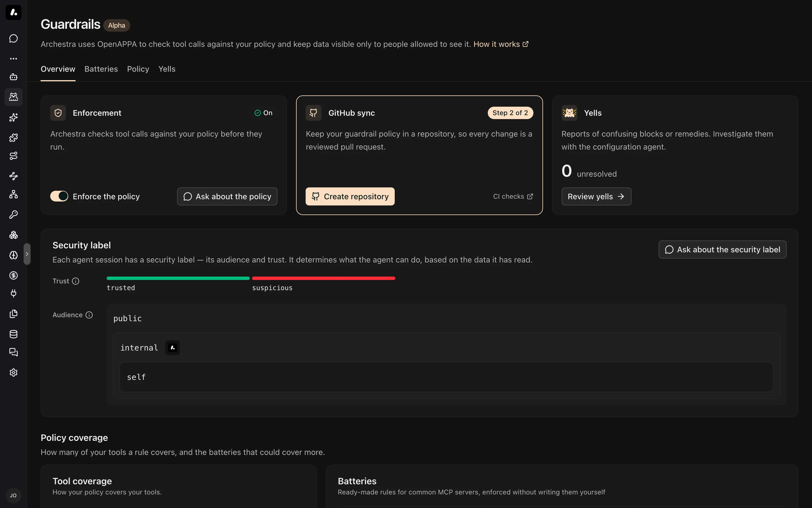
Task: Open the puzzle piece sidebar icon
Action: click(14, 137)
